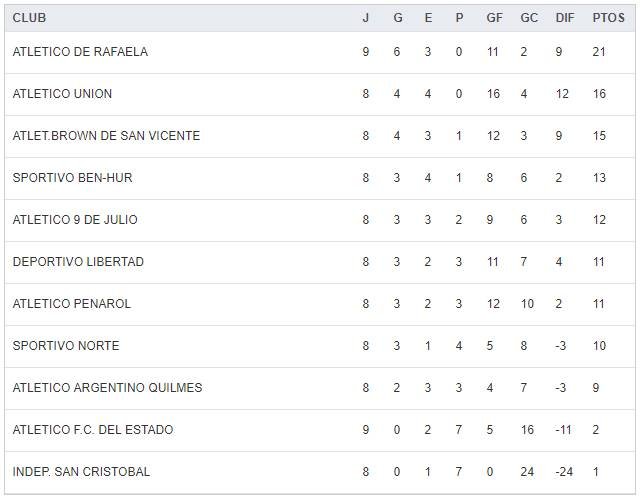640x499 pixels.
Task: Select the SPORTIVO NORTE club name
Action: click(66, 346)
